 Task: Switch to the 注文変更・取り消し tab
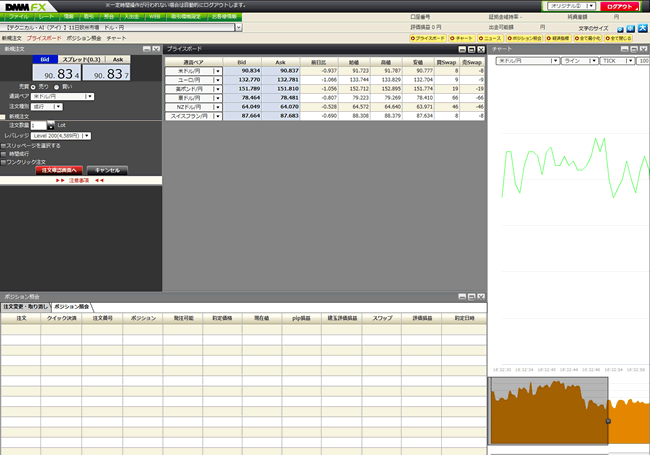[x=26, y=307]
